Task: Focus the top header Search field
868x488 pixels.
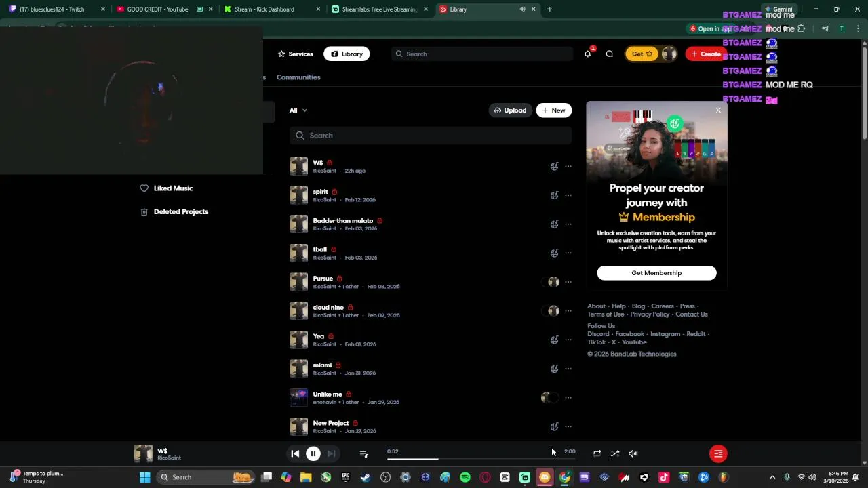Action: [481, 54]
